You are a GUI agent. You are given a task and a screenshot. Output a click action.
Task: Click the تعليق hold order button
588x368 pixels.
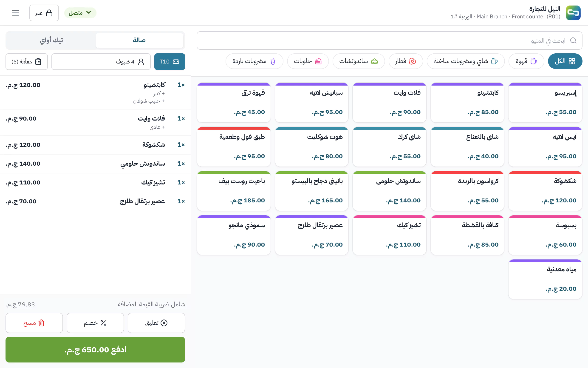156,323
